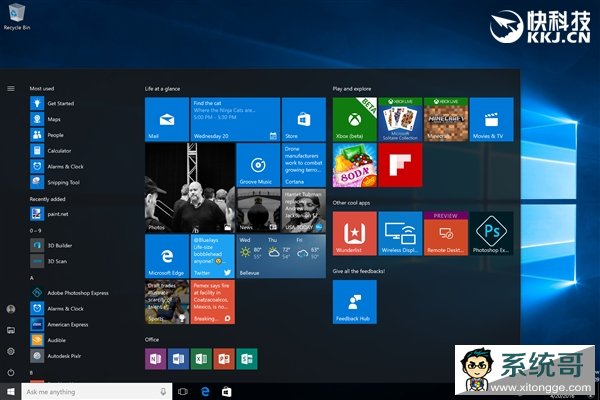Open Edge from the taskbar

[x=205, y=392]
